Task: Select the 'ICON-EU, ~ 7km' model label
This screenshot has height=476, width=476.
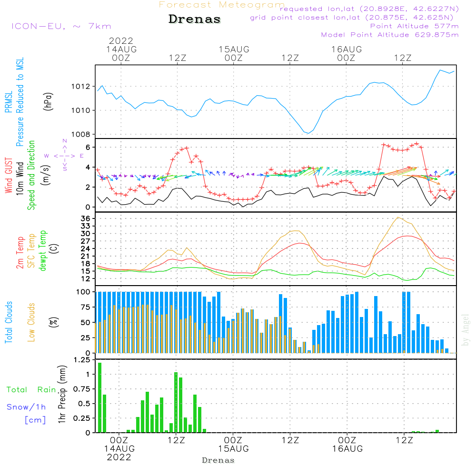Action: point(61,26)
